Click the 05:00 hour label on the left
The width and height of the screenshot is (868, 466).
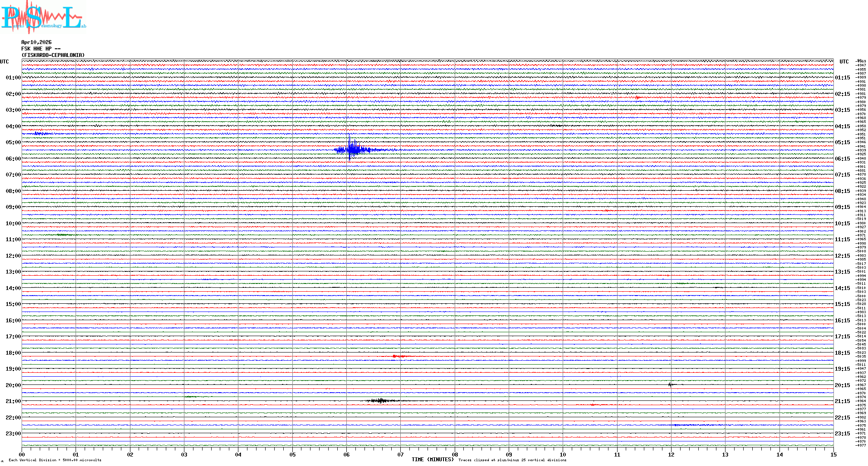(x=13, y=142)
